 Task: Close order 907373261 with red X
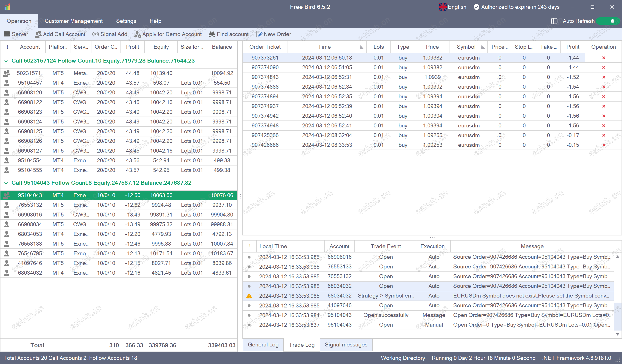(604, 58)
